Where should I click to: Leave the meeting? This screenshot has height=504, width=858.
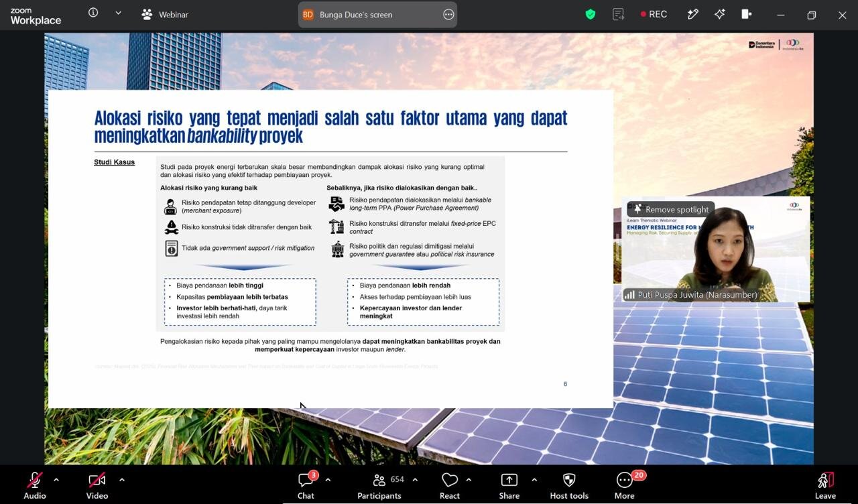[x=825, y=485]
